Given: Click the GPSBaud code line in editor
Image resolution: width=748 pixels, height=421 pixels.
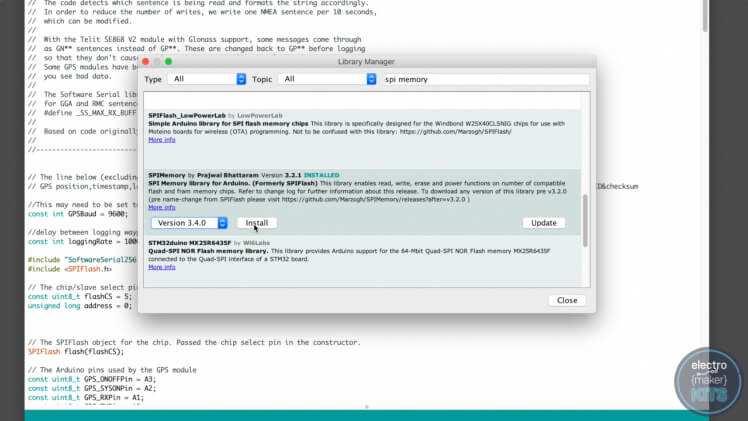Looking at the screenshot, I should click(78, 214).
